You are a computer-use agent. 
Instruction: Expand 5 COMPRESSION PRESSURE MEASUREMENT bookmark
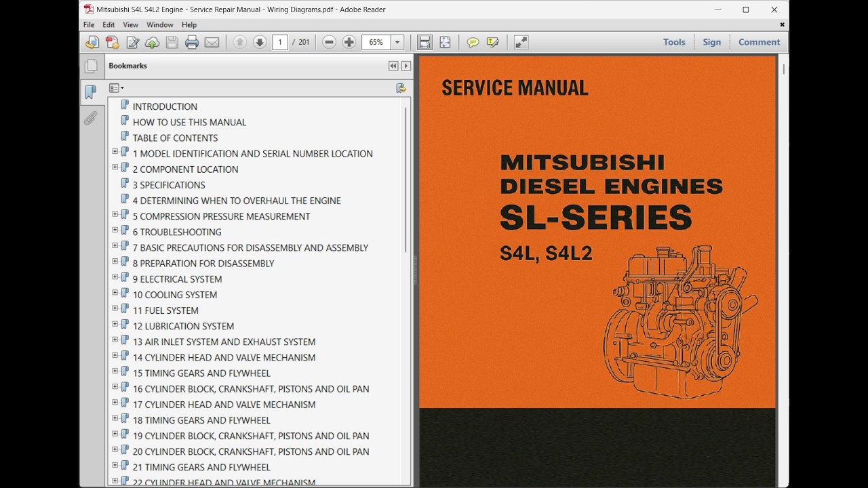(x=115, y=214)
